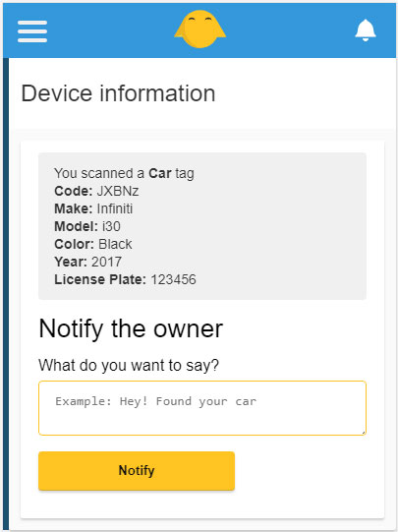Open the hamburger menu
Image resolution: width=398 pixels, height=532 pixels.
pos(32,31)
